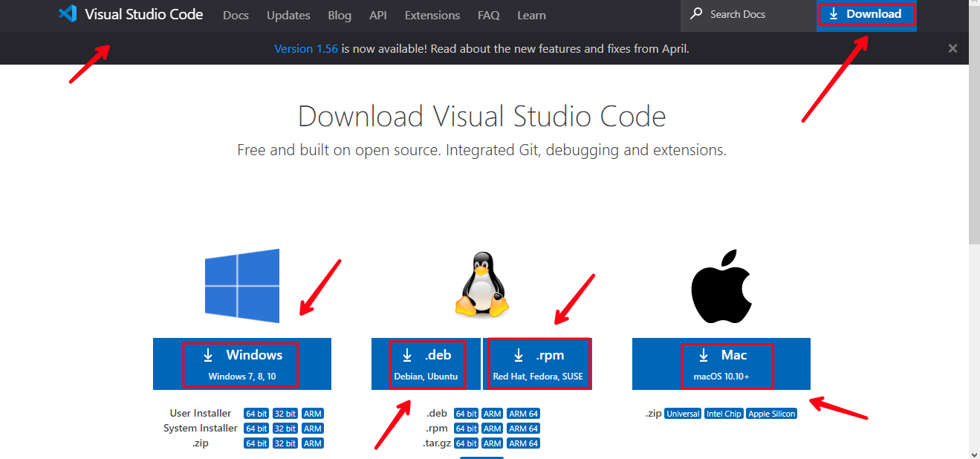
Task: Select User Installer ARM
Action: (313, 414)
